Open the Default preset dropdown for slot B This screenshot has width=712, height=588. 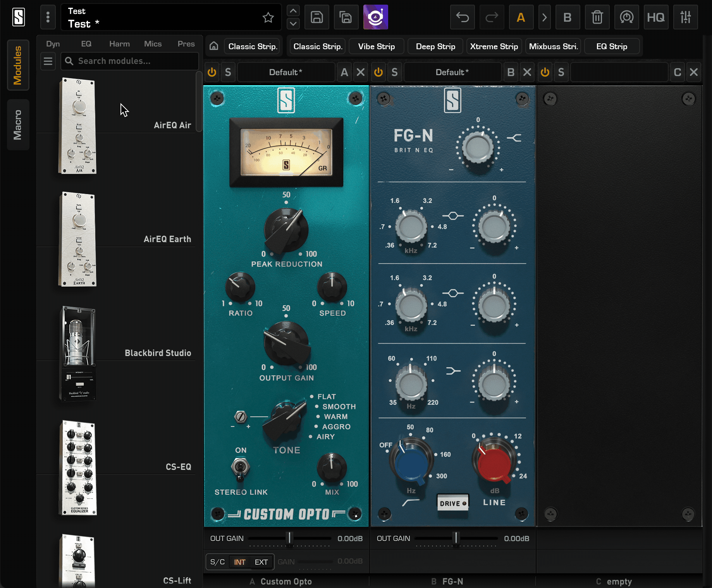(452, 72)
